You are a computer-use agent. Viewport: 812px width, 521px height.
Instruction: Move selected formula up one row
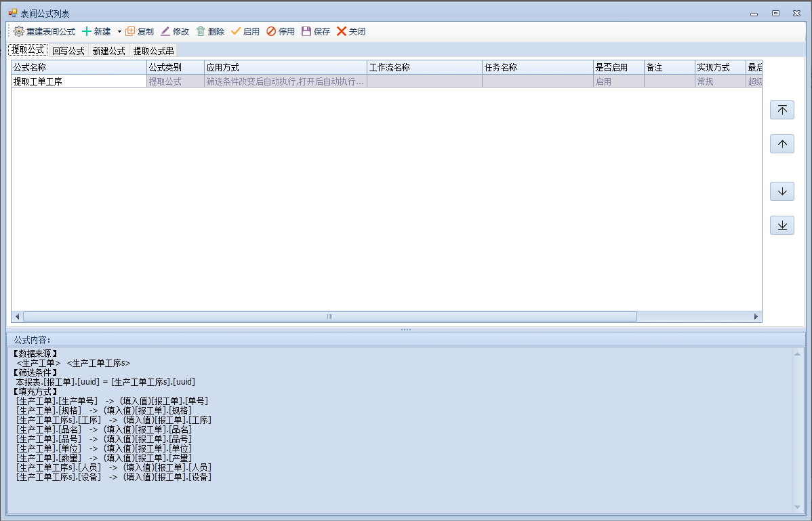tap(781, 144)
